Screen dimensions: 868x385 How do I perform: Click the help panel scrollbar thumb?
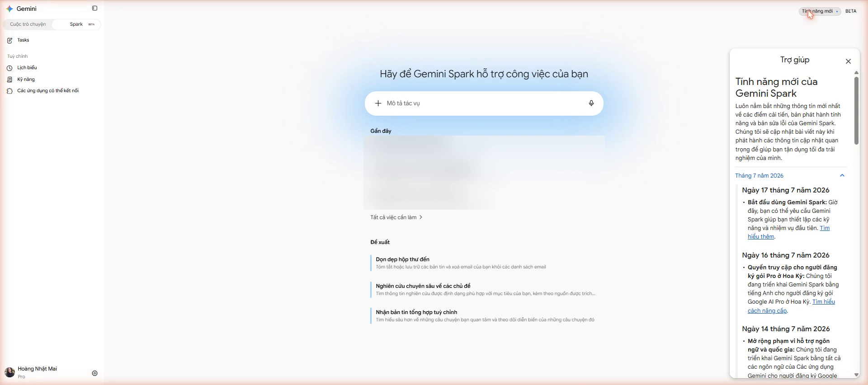[856, 111]
